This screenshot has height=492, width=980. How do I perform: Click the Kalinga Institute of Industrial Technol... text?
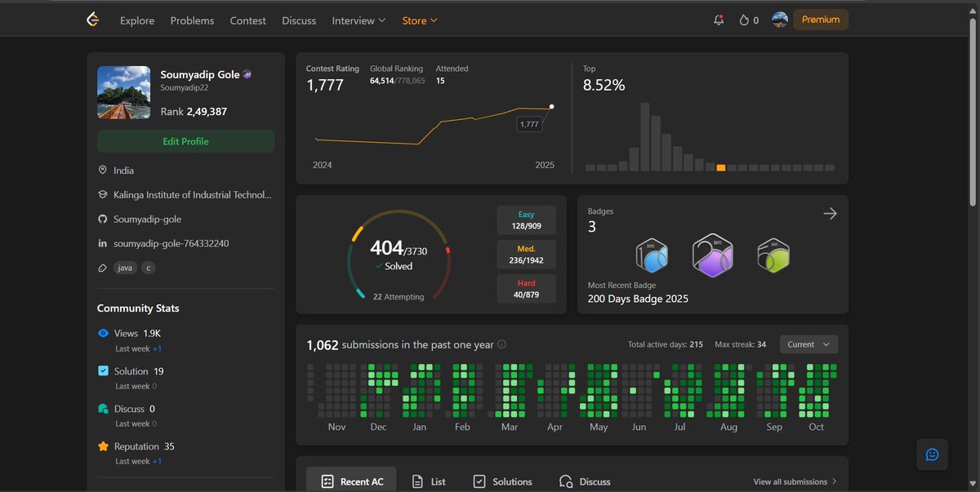pyautogui.click(x=193, y=195)
